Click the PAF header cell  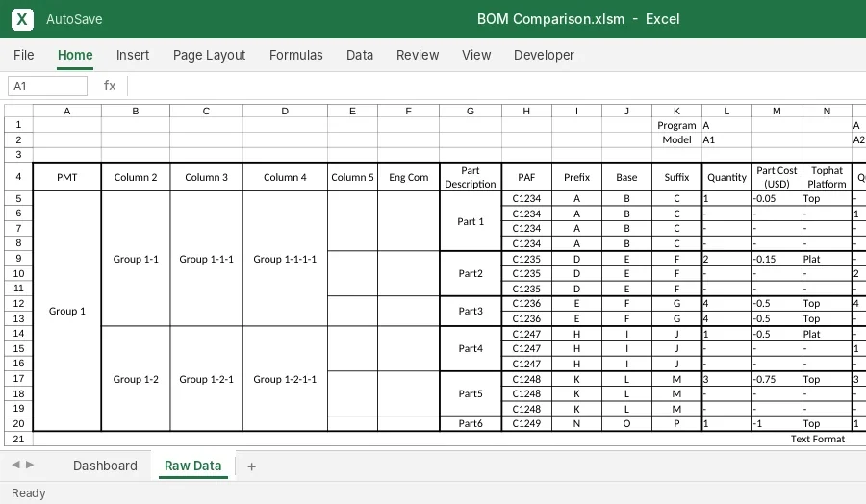coord(526,177)
